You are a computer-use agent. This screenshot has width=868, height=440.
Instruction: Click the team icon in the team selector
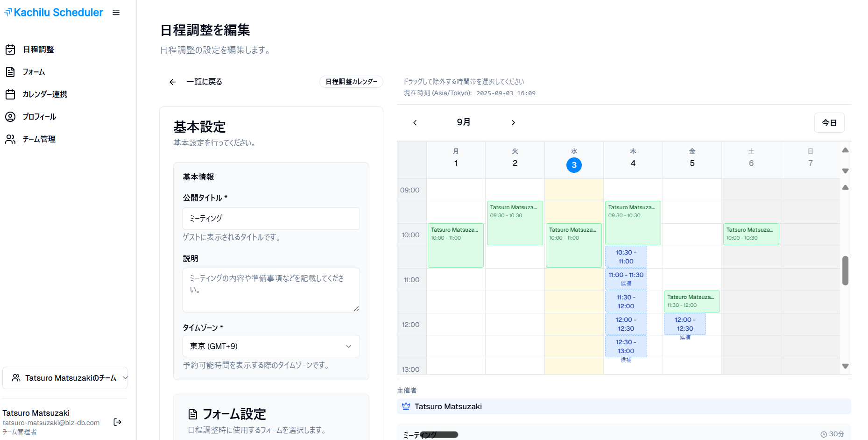click(17, 378)
